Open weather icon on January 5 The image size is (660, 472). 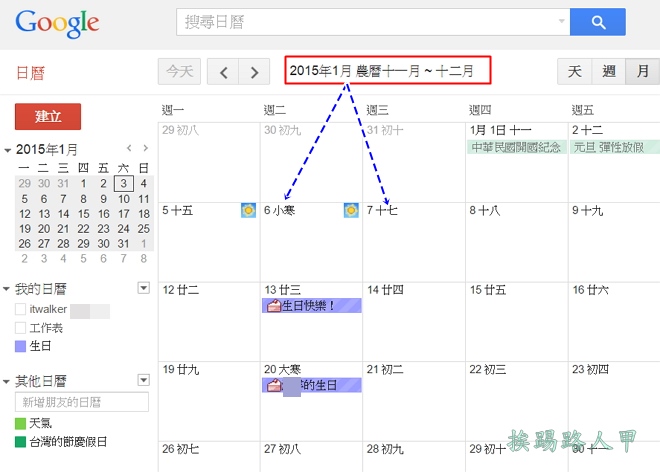pyautogui.click(x=248, y=210)
